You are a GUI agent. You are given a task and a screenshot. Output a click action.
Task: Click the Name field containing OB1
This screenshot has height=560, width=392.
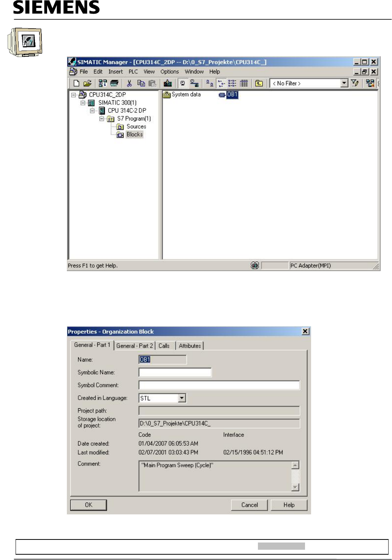click(163, 359)
